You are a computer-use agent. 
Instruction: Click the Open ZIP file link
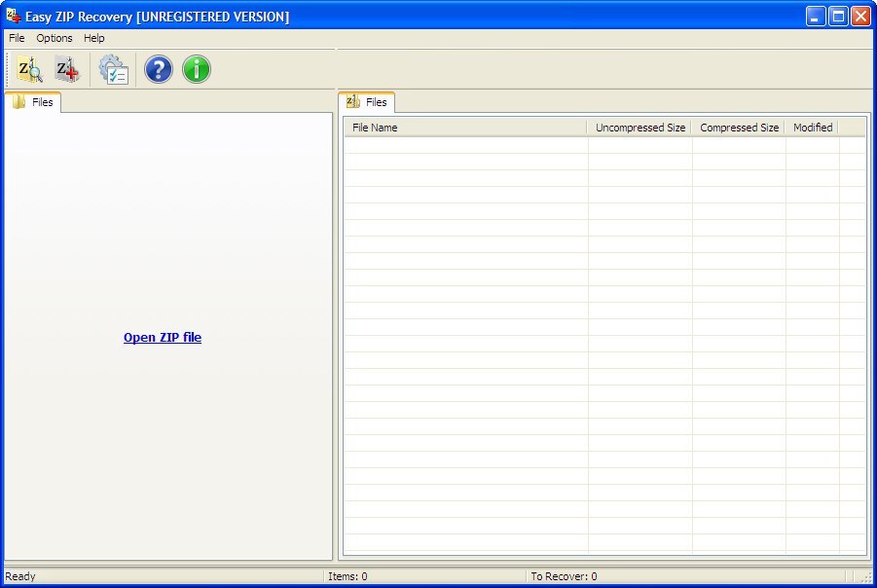(x=162, y=337)
